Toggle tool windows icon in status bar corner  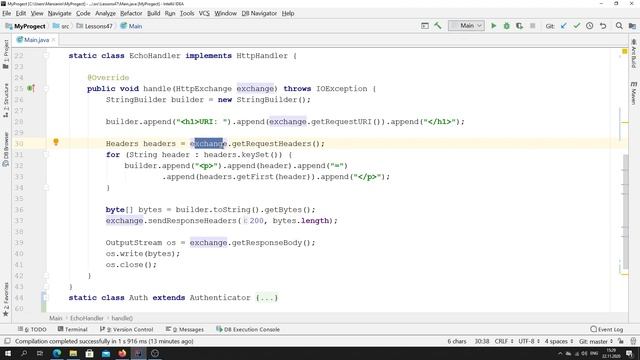pyautogui.click(x=7, y=341)
